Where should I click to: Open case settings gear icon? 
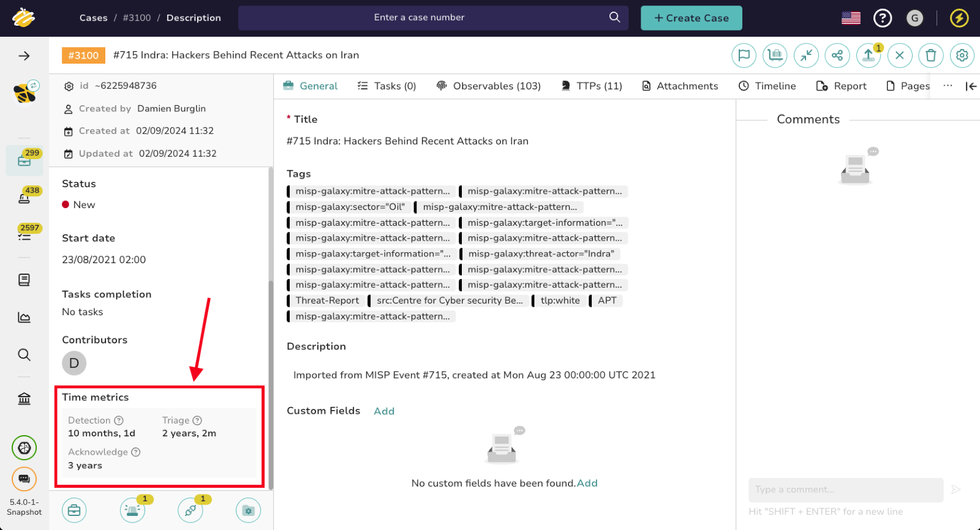click(962, 56)
